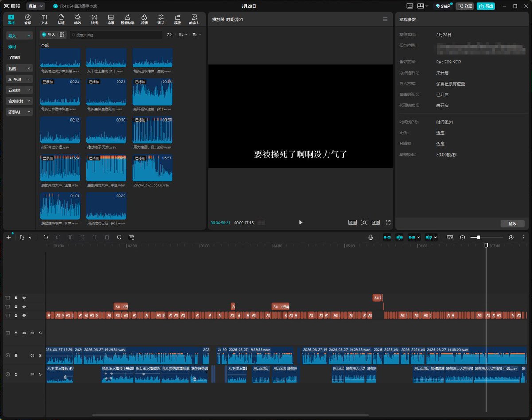Expand the AI 生成 sidebar section
Viewport: 532px width, 420px height.
click(x=20, y=79)
